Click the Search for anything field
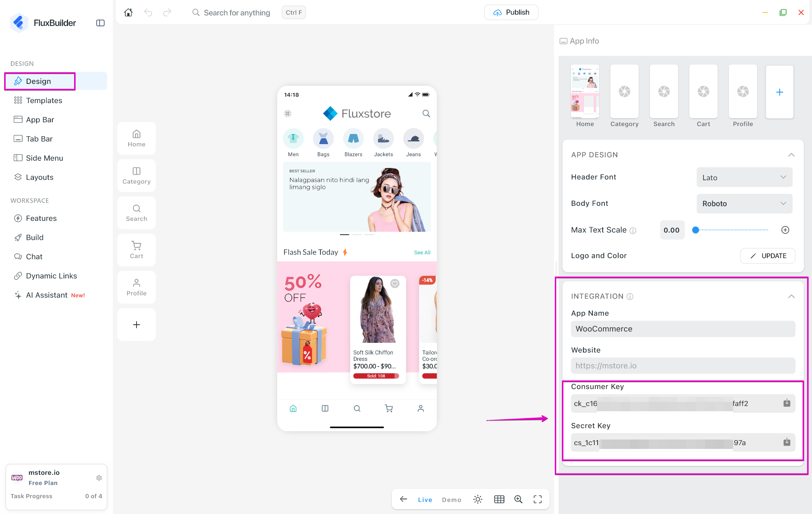Image resolution: width=812 pixels, height=514 pixels. click(x=237, y=13)
